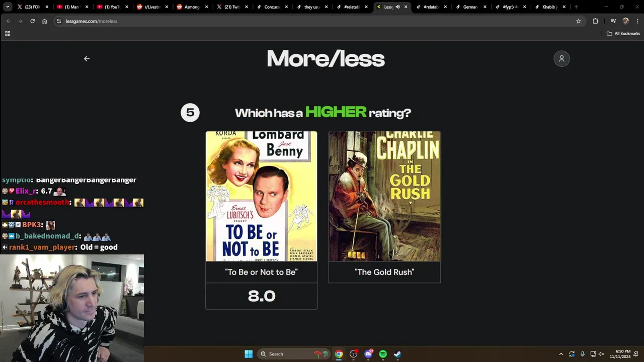
Task: Click chat message "Old = good"
Action: (x=99, y=247)
